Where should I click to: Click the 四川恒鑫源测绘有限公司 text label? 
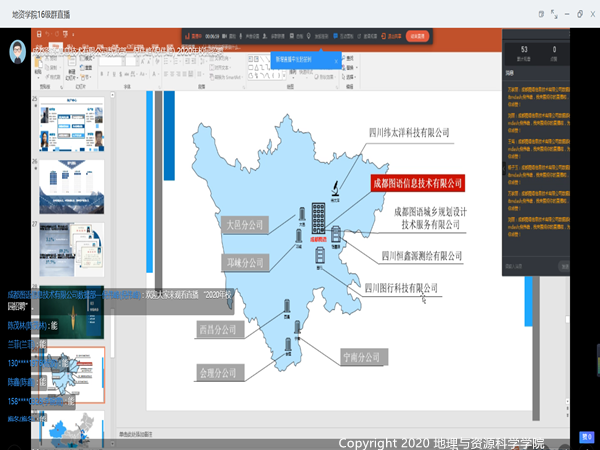click(x=421, y=256)
